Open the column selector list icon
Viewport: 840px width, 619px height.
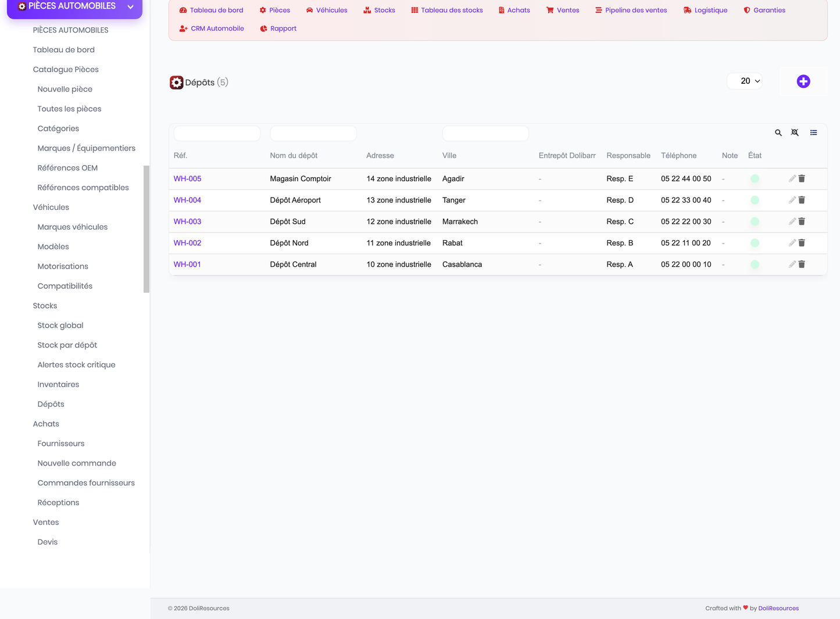[x=814, y=133]
